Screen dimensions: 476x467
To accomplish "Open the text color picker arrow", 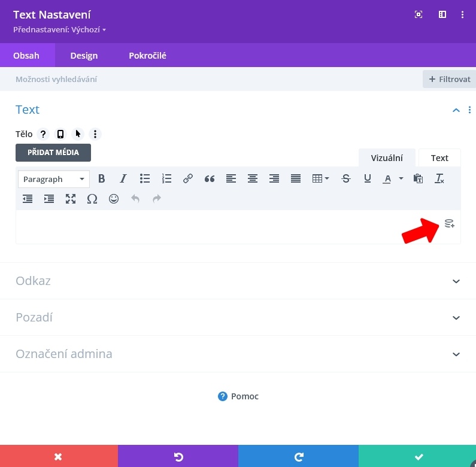I will 401,178.
